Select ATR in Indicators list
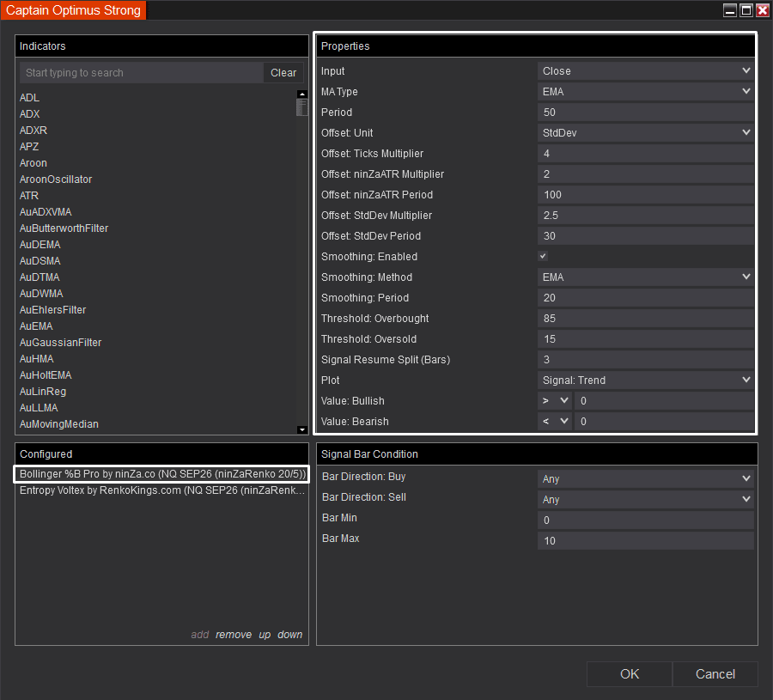The height and width of the screenshot is (700, 773). tap(29, 195)
